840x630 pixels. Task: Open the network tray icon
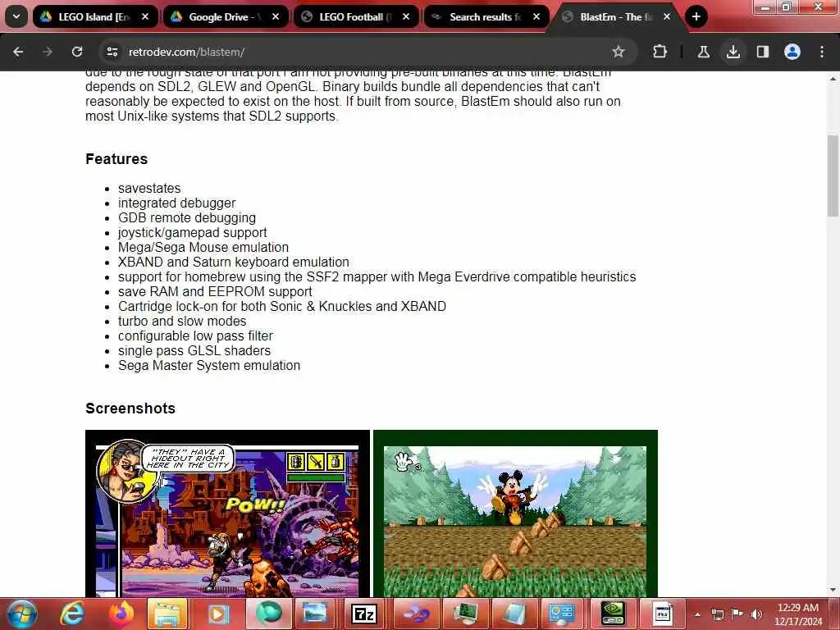(717, 614)
